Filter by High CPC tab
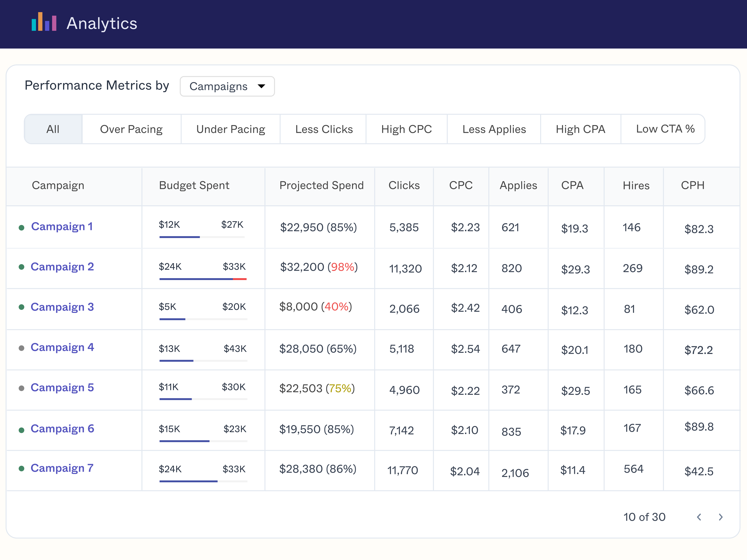 (406, 129)
